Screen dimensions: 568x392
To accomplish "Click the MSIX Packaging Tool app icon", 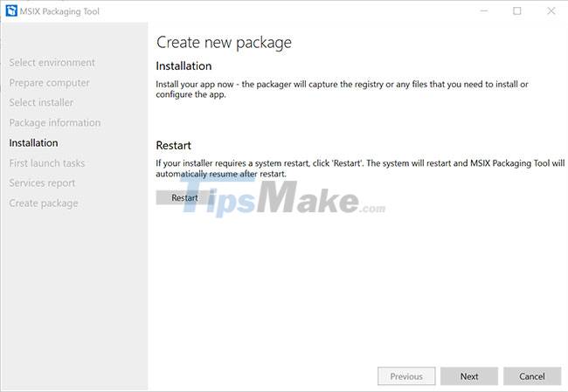I will pos(11,10).
